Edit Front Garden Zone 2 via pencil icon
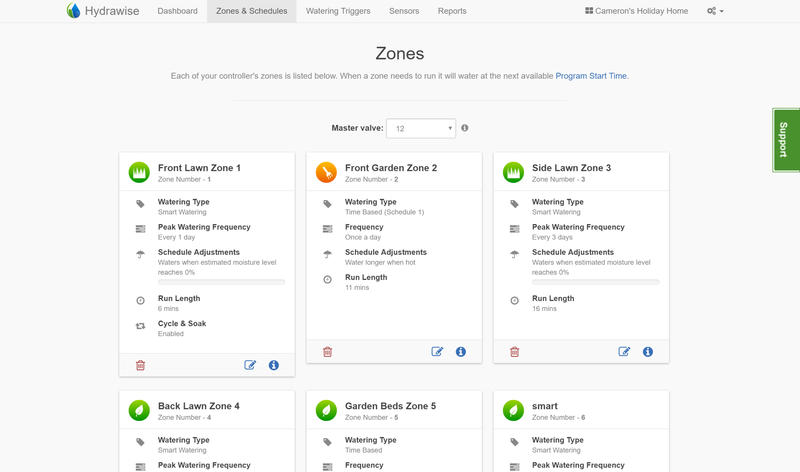The image size is (800, 472). click(x=437, y=352)
